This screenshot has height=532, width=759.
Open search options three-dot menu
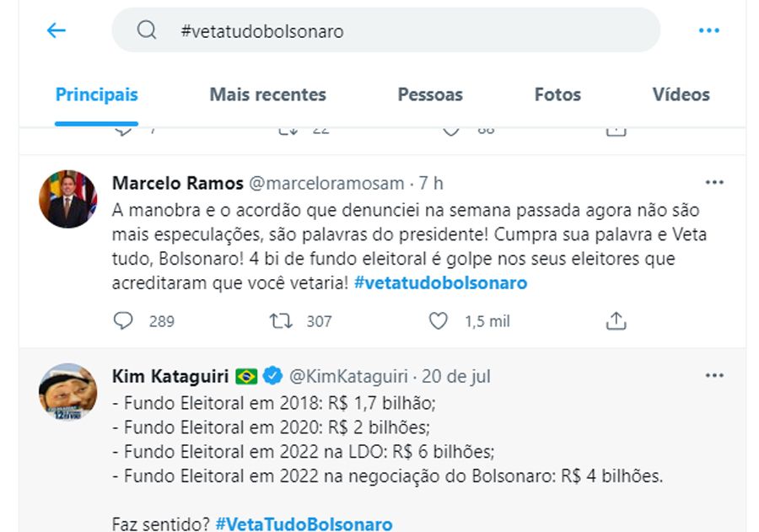[708, 31]
